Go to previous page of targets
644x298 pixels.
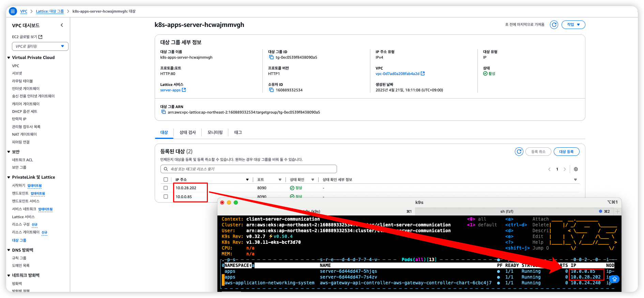pos(549,169)
